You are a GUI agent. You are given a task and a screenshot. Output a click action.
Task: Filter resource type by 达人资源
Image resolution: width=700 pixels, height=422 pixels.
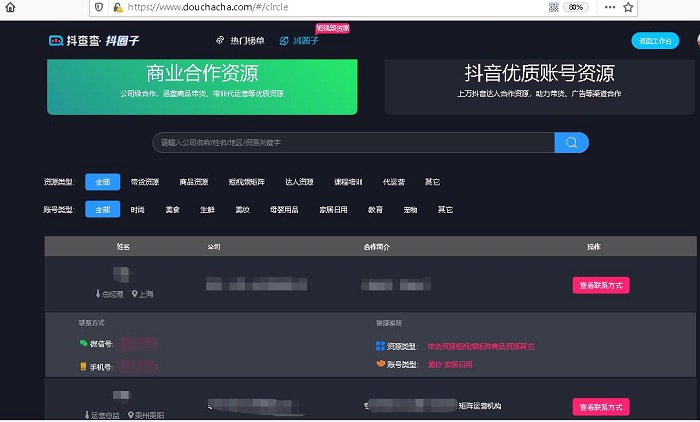[299, 182]
